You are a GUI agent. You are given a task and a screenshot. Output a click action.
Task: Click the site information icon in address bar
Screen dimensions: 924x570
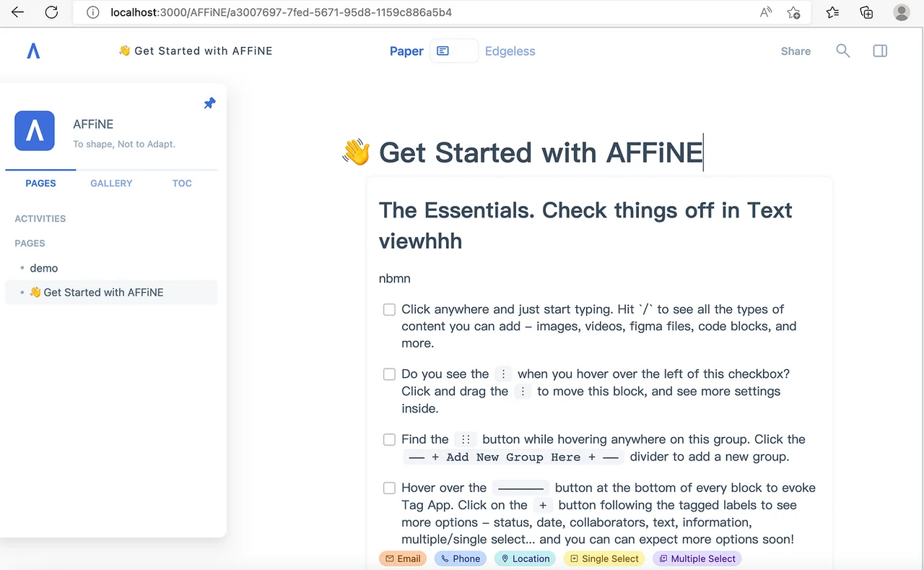point(92,12)
